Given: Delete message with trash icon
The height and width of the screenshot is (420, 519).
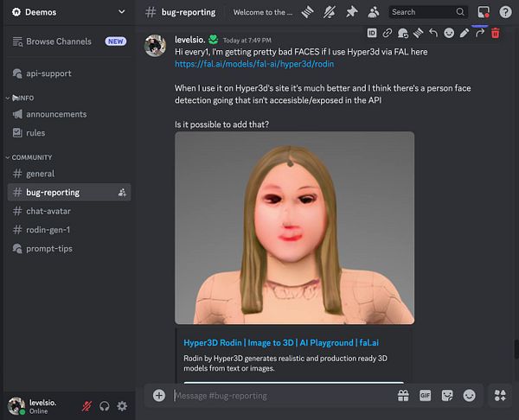Looking at the screenshot, I should 495,33.
